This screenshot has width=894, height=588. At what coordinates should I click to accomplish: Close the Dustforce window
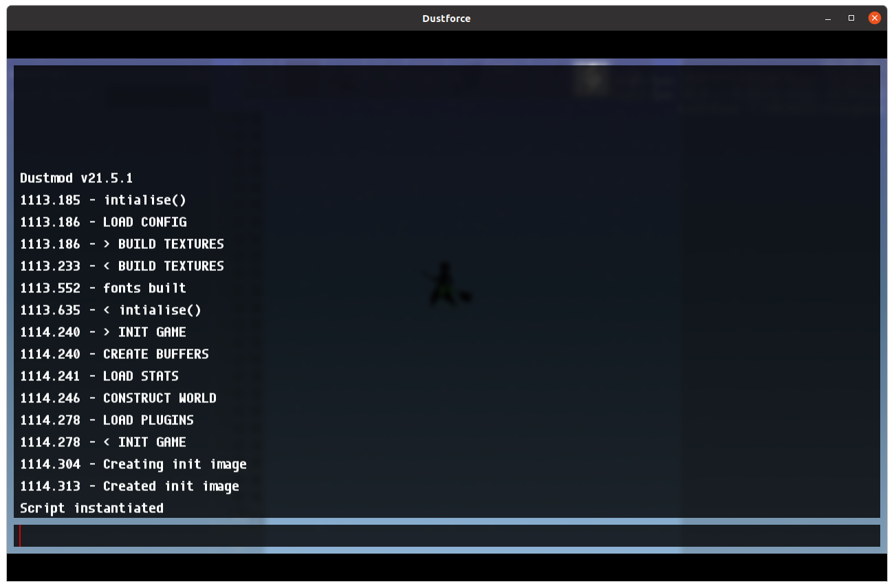[875, 19]
